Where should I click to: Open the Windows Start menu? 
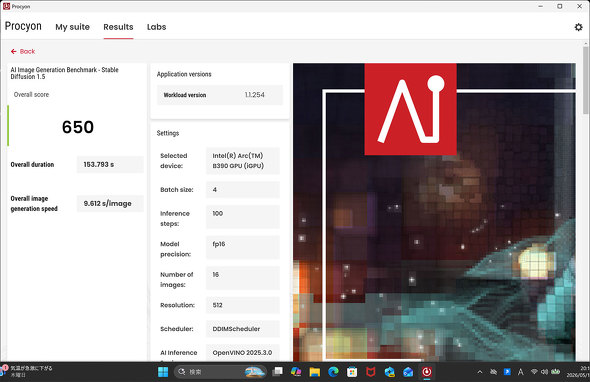tap(163, 372)
